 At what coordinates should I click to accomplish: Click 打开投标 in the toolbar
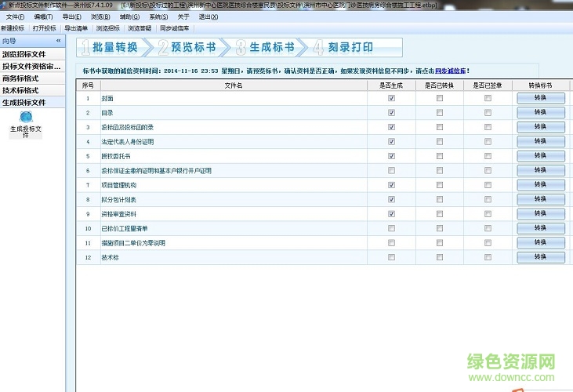coord(44,28)
